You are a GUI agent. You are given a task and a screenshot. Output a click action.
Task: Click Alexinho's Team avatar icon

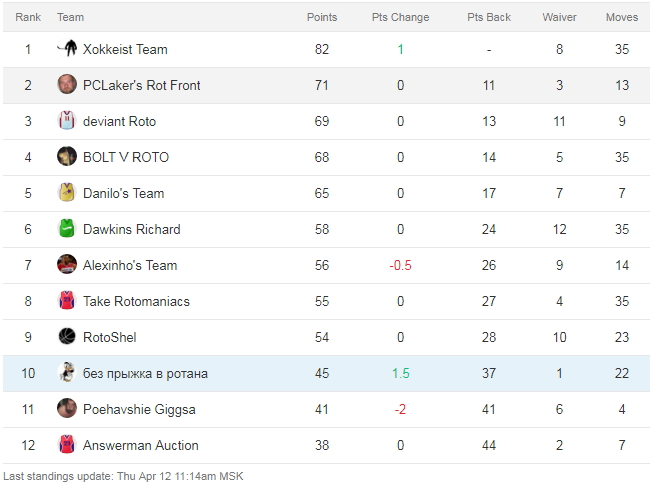(67, 265)
